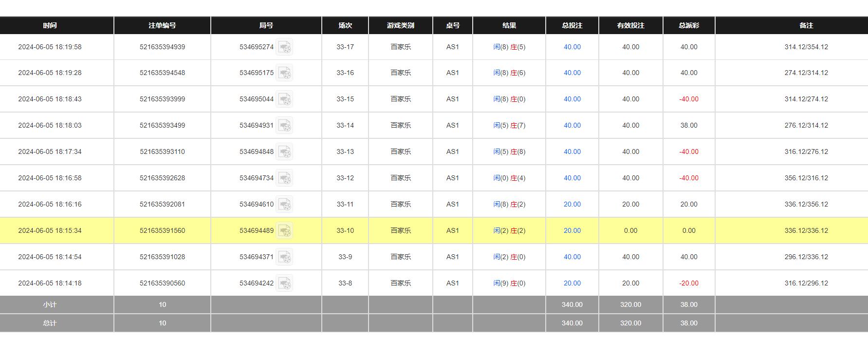This screenshot has height=341, width=868.
Task: Click the 注单编号 column header
Action: point(162,25)
